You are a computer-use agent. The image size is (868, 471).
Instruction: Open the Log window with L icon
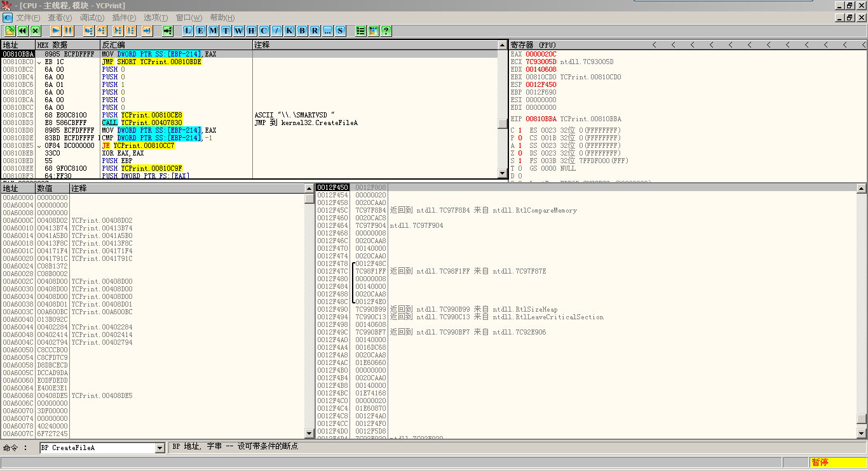coord(187,30)
